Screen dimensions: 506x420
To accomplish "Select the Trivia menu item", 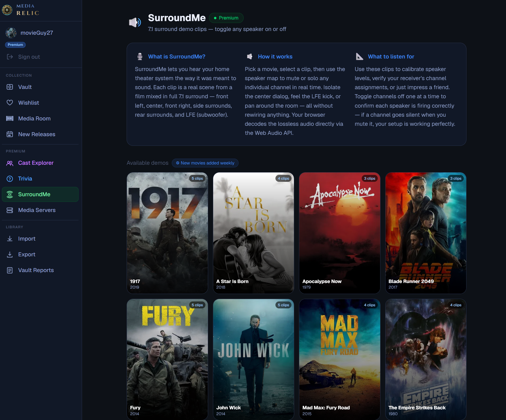I will click(40, 179).
